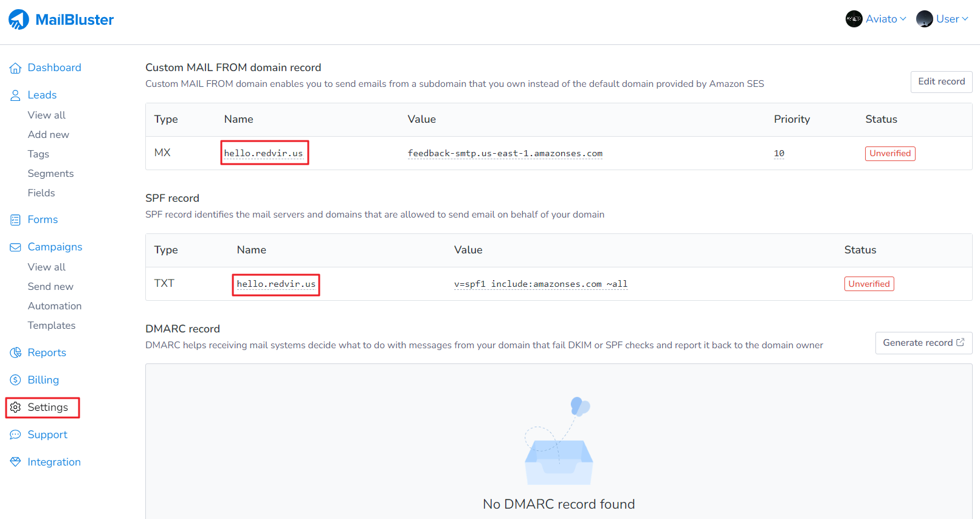Click the Generate record button

(923, 343)
